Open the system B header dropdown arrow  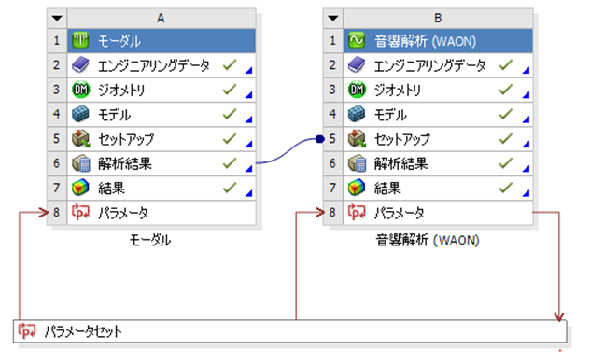(333, 18)
